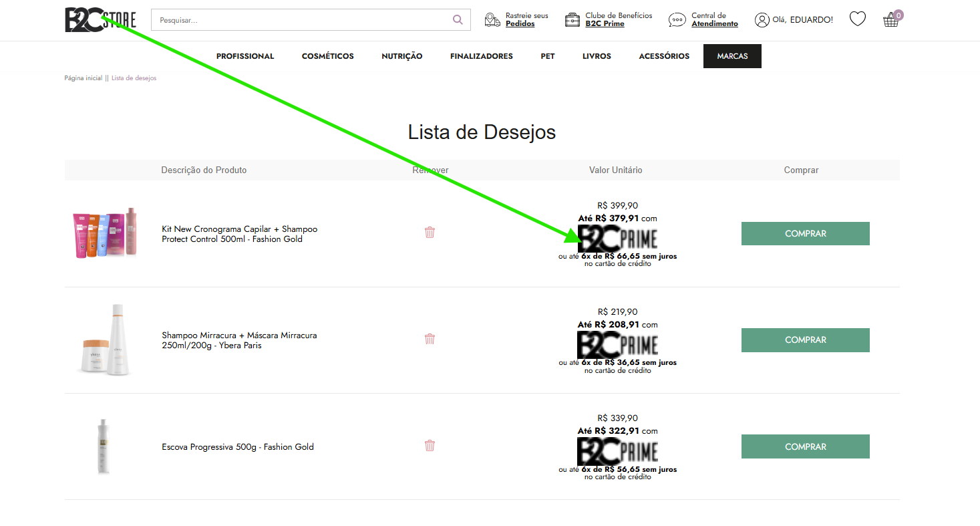Click the order tracking map icon
Viewport: 980px width, 526px height.
pyautogui.click(x=492, y=20)
